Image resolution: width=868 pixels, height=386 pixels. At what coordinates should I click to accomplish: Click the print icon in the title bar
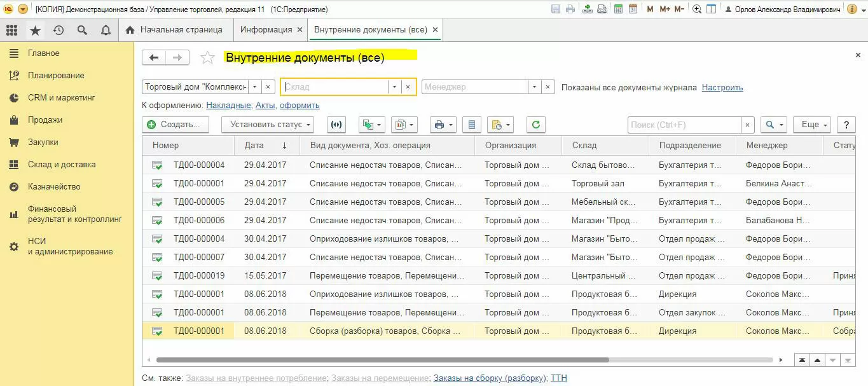tap(570, 9)
